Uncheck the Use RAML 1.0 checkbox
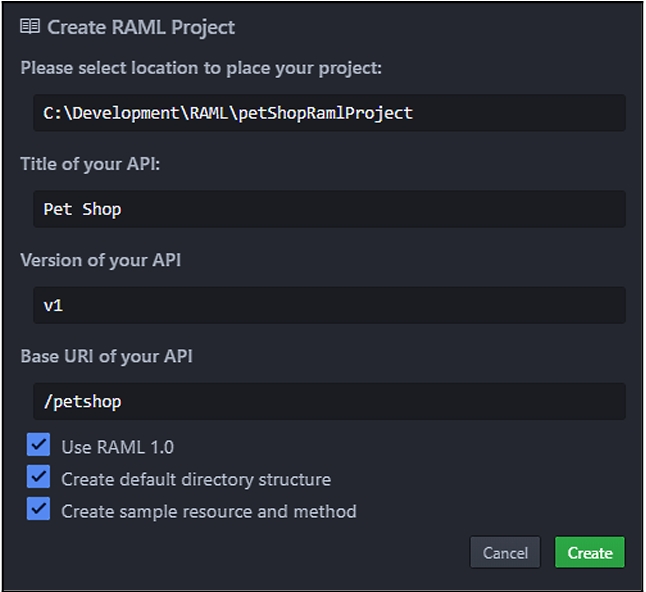The width and height of the screenshot is (646, 592). tap(39, 445)
